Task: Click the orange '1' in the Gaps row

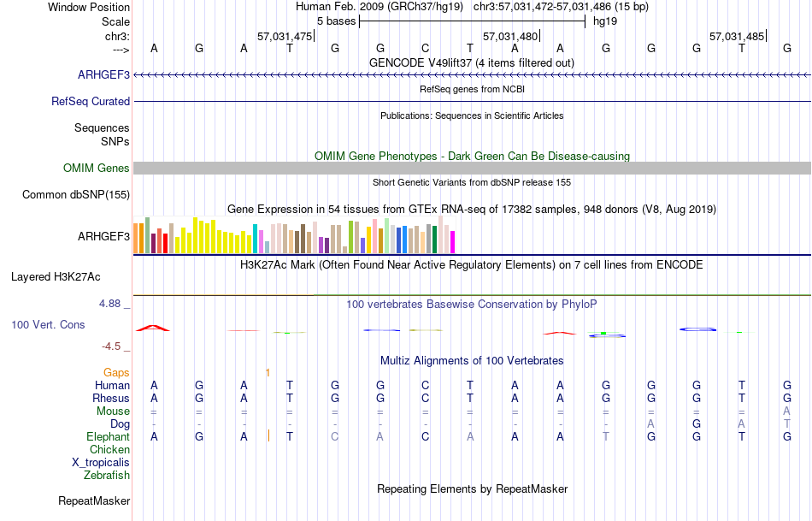Action: click(x=268, y=373)
